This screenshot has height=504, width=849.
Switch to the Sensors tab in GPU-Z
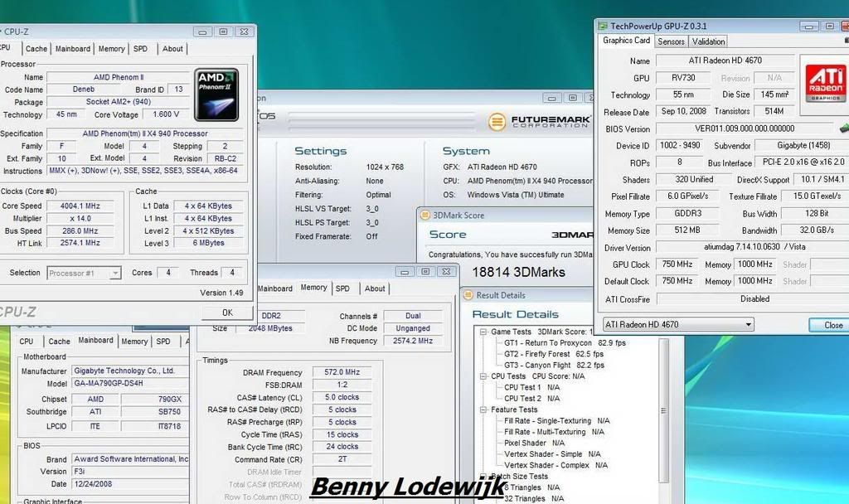671,41
